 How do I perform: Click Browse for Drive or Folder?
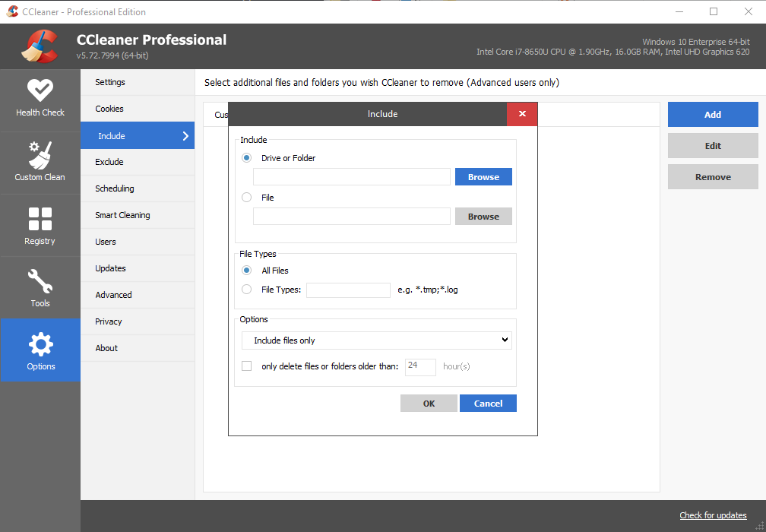483,177
